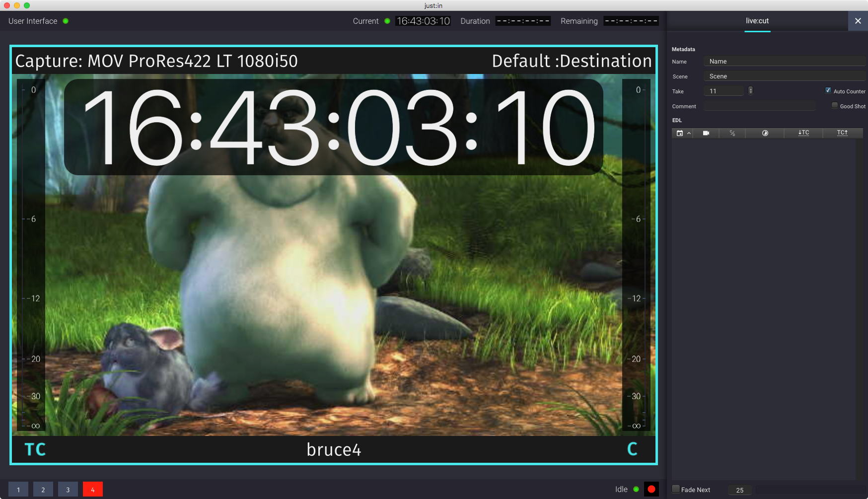The width and height of the screenshot is (868, 499).
Task: Click the right audio level meter
Action: pos(636,255)
